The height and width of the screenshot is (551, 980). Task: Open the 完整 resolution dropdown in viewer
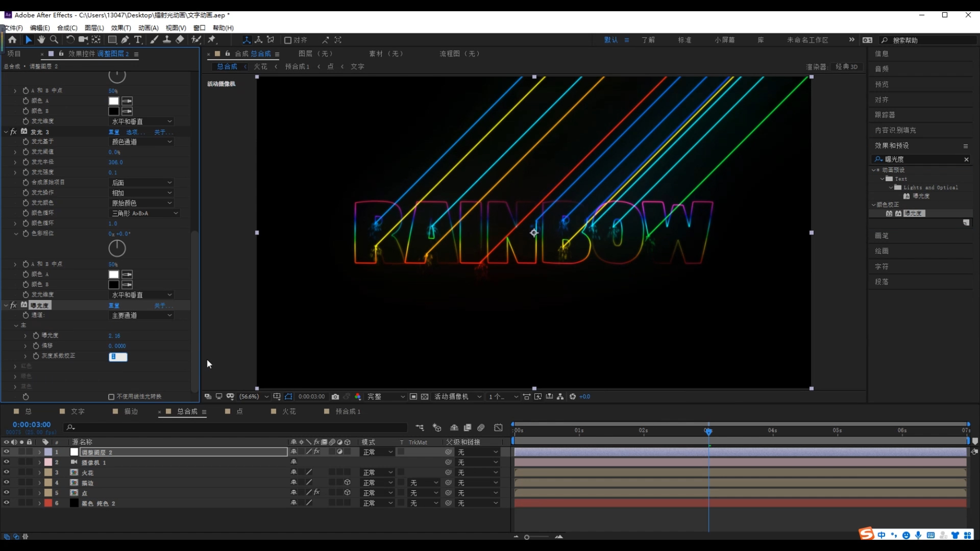(x=385, y=396)
